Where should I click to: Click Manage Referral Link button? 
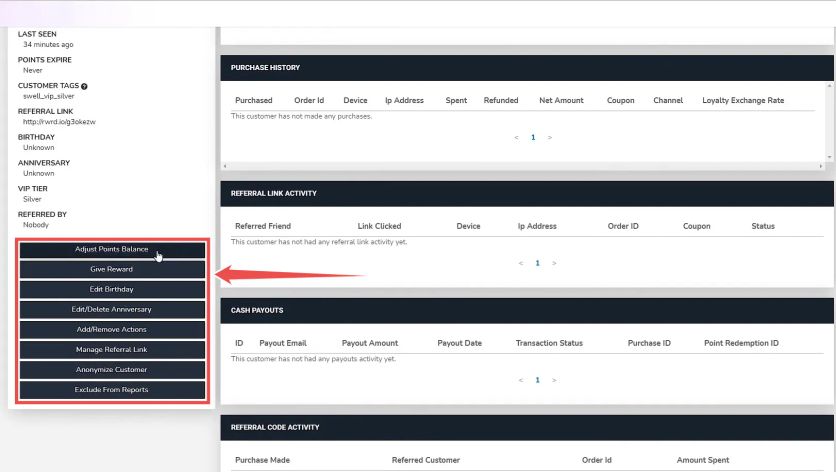(x=112, y=349)
